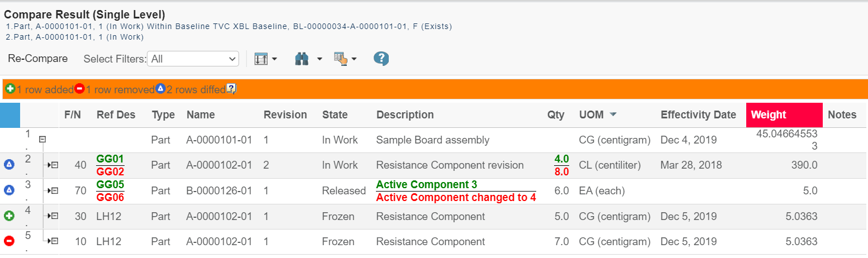Viewport: 868px width, 258px height.
Task: Toggle the tree expander on row 5
Action: click(54, 242)
